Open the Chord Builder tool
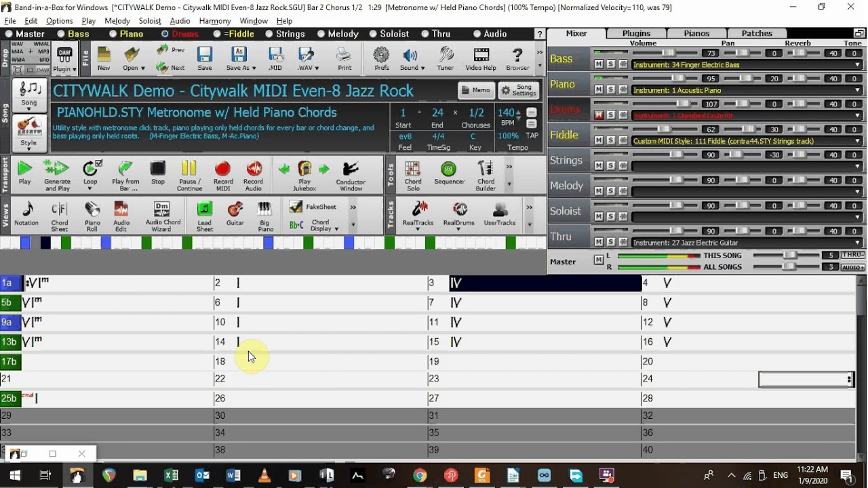 [x=486, y=176]
